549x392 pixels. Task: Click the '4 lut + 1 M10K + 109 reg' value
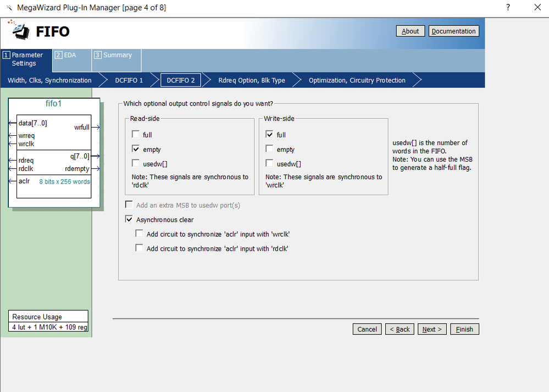49,327
